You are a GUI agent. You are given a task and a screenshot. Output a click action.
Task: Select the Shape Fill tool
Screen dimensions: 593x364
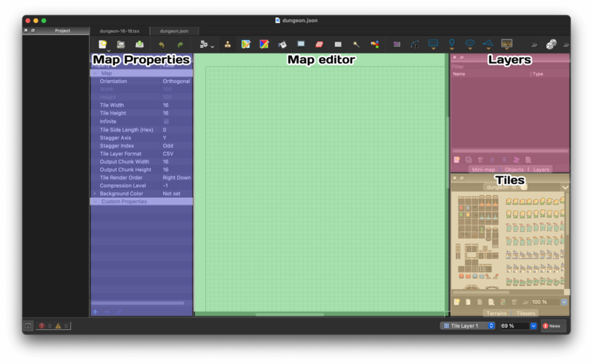pyautogui.click(x=301, y=44)
